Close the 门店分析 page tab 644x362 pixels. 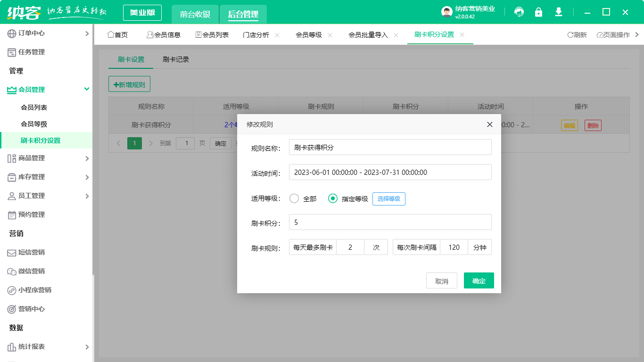pos(277,35)
